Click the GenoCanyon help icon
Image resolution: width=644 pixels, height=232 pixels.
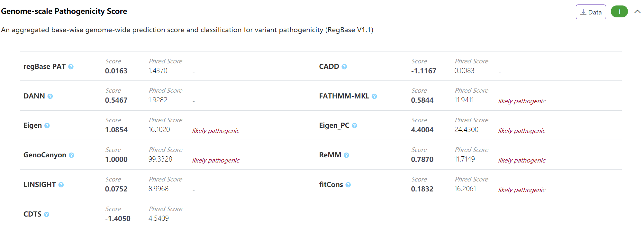[x=71, y=155]
